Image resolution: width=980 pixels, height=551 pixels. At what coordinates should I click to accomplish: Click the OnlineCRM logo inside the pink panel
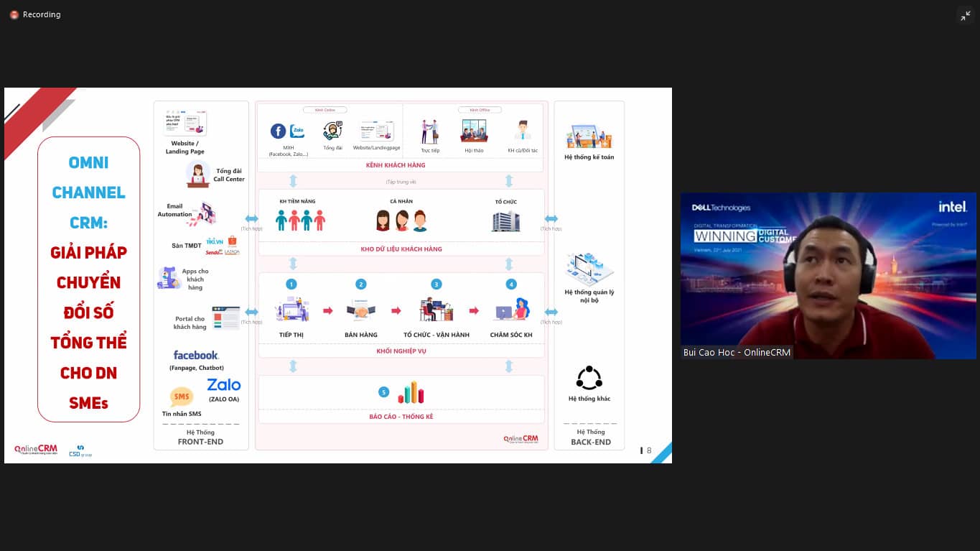[x=521, y=439]
